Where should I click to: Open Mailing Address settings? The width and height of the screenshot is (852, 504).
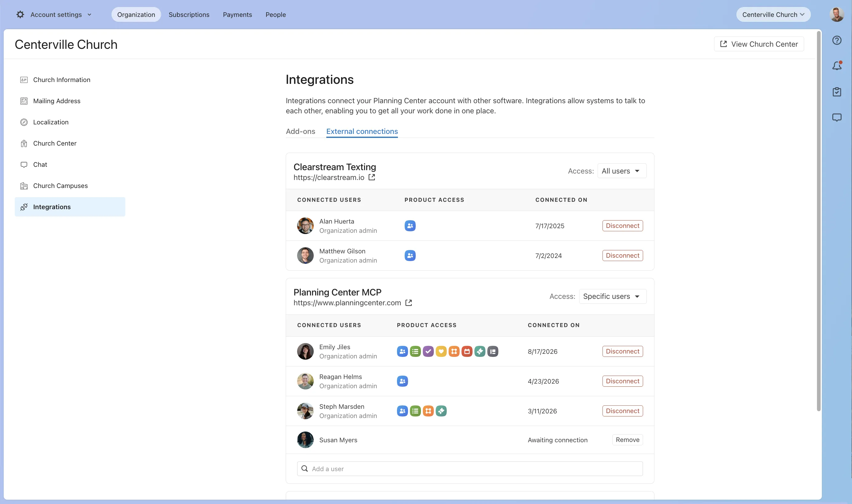coord(70,101)
